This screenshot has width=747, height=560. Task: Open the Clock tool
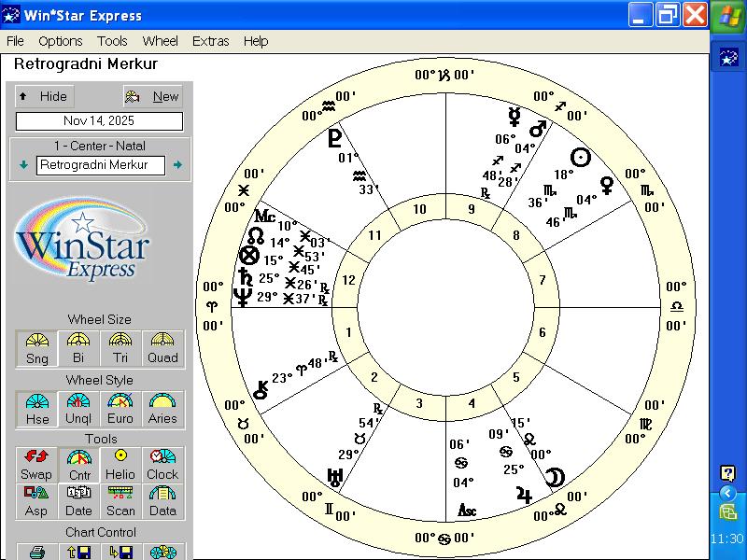click(162, 464)
